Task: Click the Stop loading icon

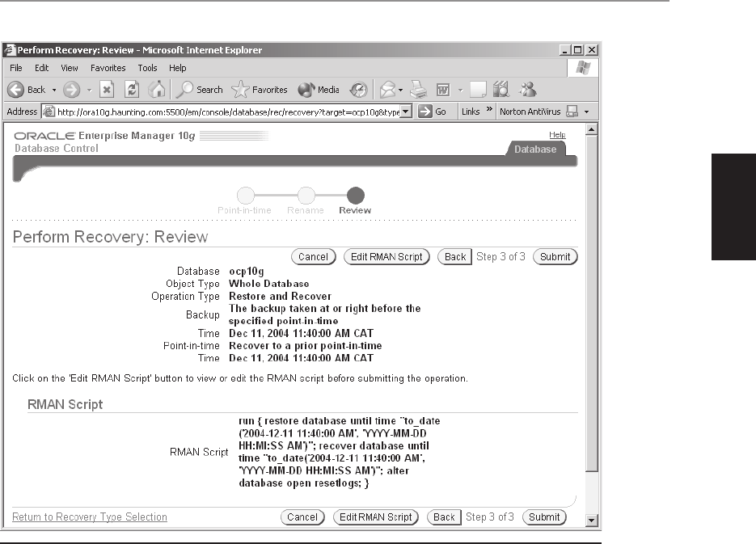Action: (x=107, y=90)
